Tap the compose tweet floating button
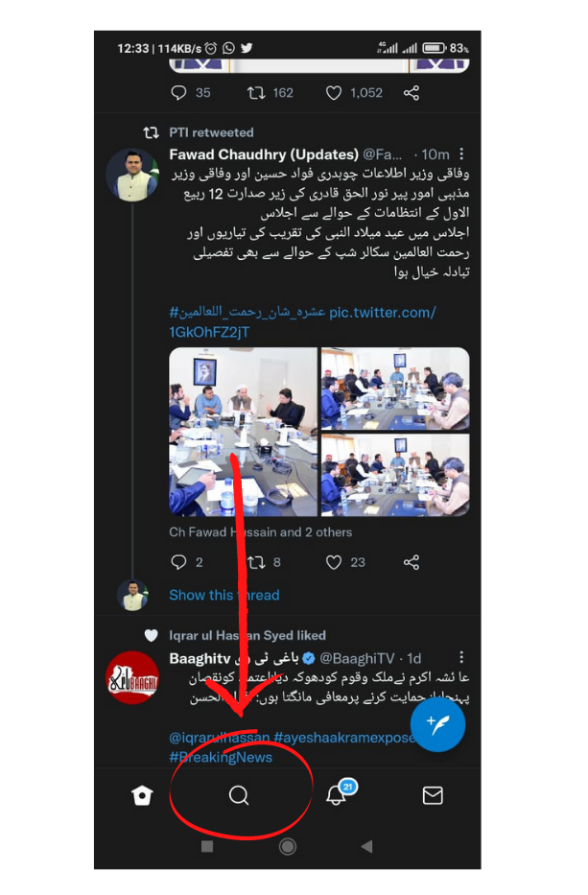Screen dimensions: 588x895 (437, 724)
